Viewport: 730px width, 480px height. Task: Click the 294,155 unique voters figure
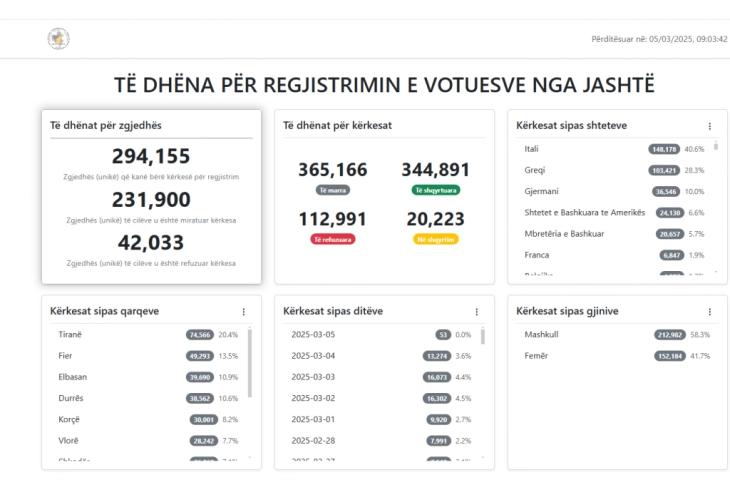[x=151, y=156]
